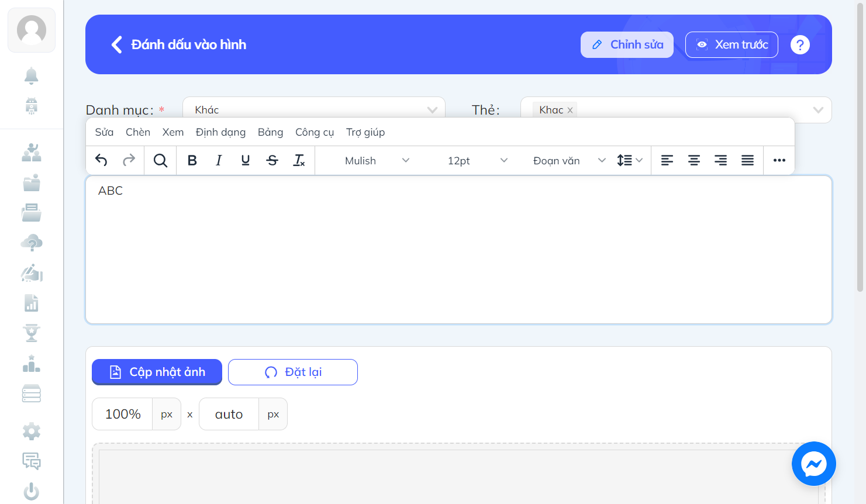Click inside the ABC text editor area
866x504 pixels.
click(x=458, y=250)
